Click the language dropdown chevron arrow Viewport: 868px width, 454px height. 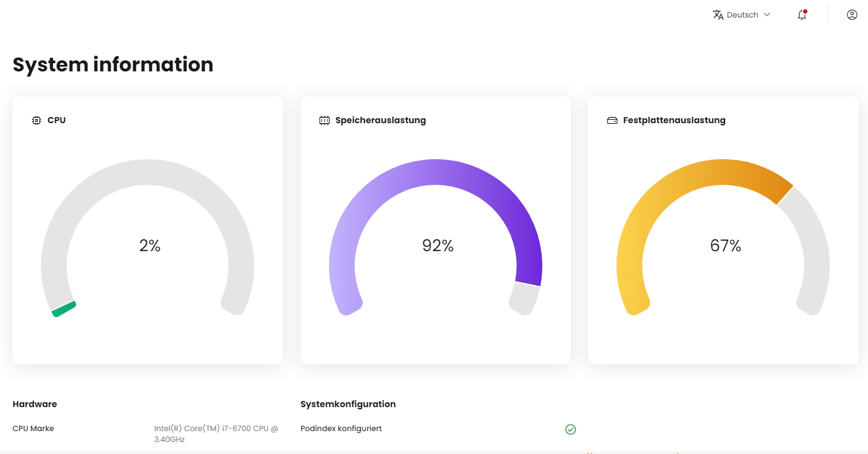[767, 15]
